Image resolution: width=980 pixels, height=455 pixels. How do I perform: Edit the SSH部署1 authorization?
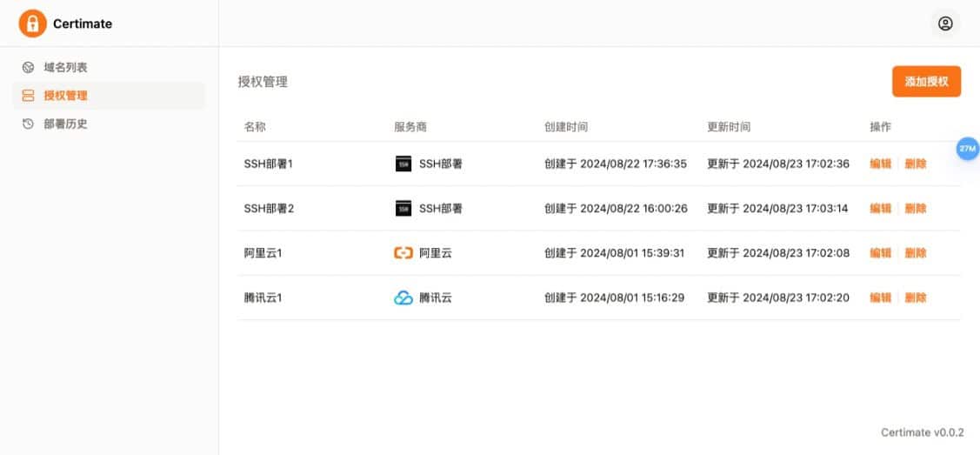pyautogui.click(x=881, y=164)
